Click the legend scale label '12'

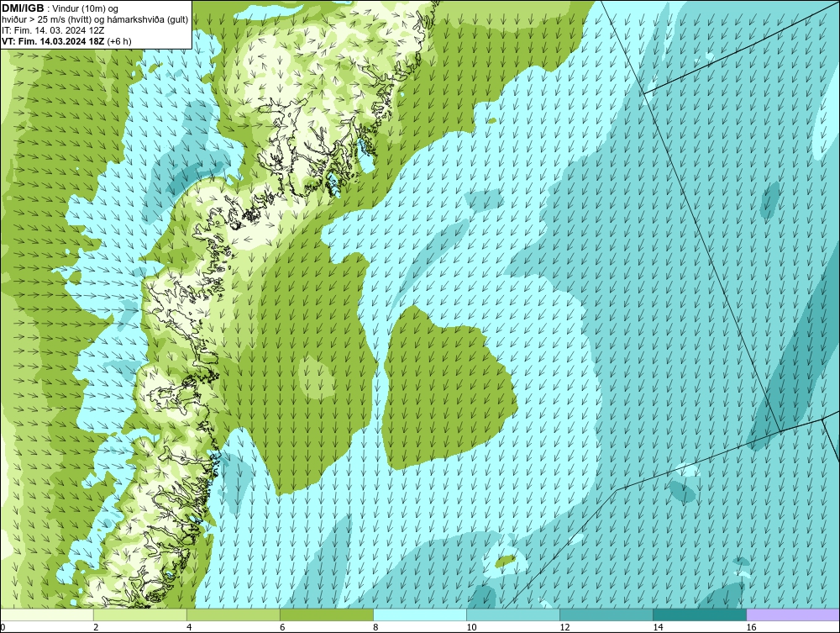tap(564, 627)
